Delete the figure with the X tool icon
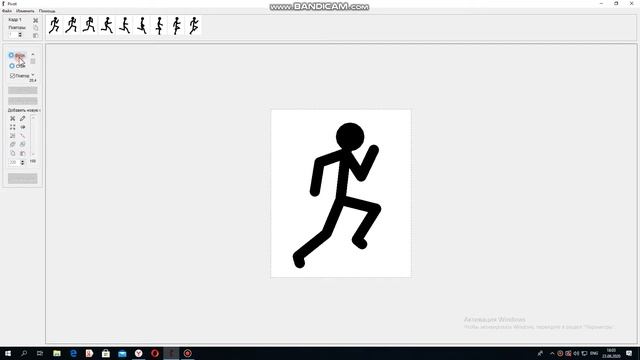 pyautogui.click(x=13, y=118)
